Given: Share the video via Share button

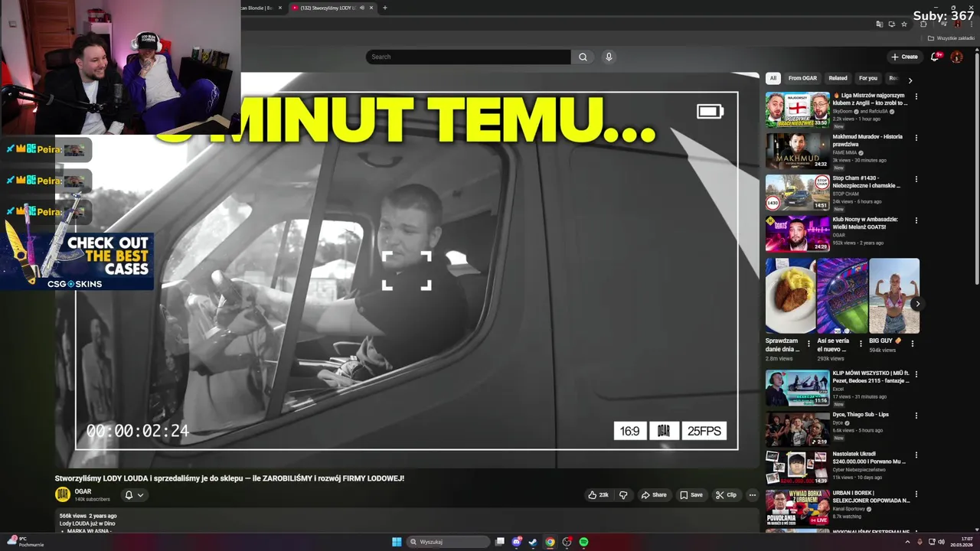Looking at the screenshot, I should (654, 495).
